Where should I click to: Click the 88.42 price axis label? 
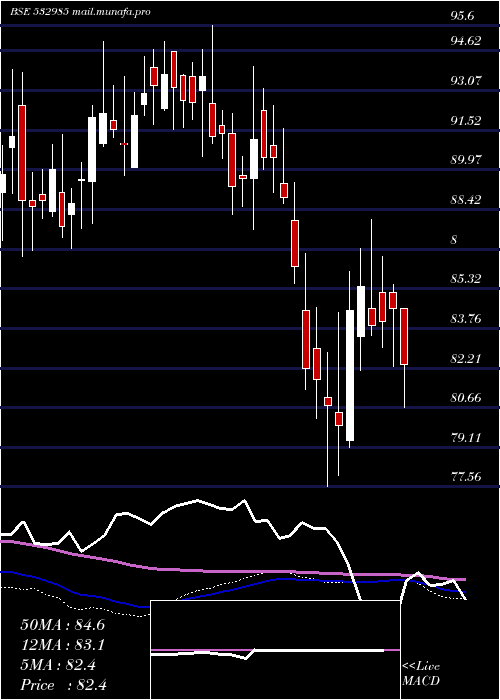[466, 200]
